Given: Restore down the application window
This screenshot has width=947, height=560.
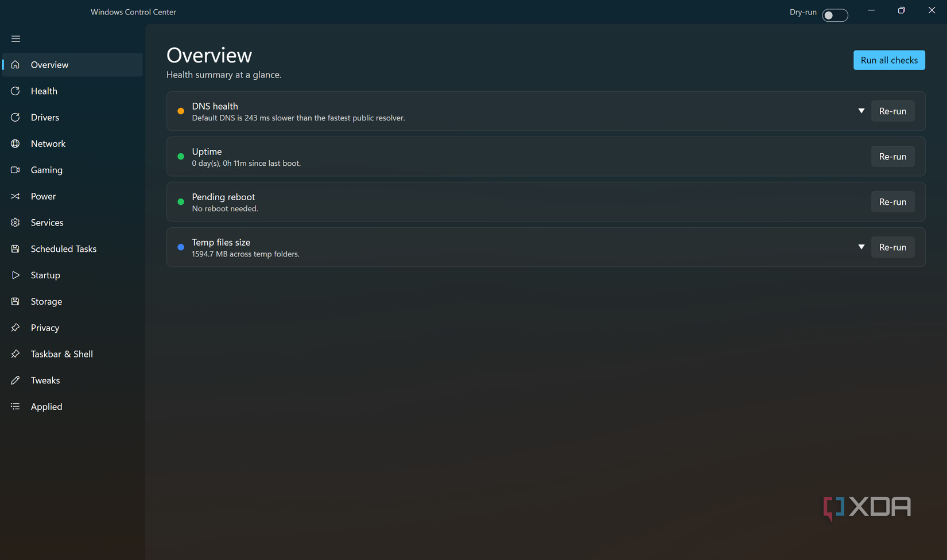Looking at the screenshot, I should 901,10.
